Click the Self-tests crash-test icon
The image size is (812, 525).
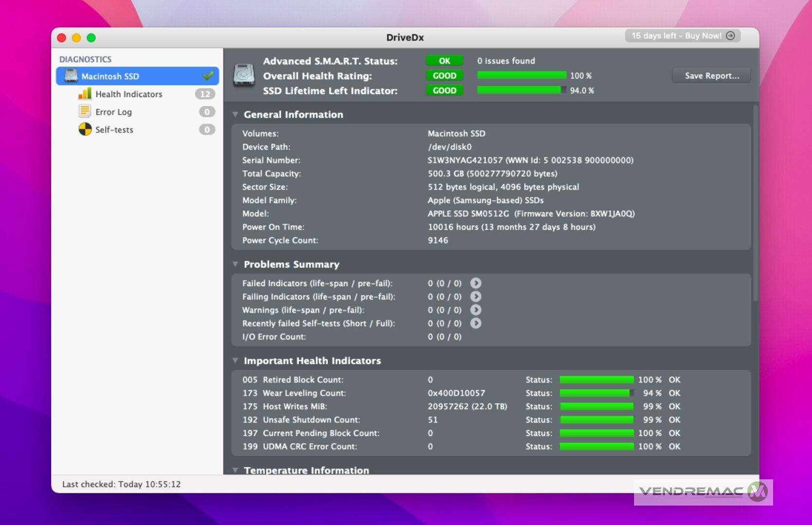85,129
